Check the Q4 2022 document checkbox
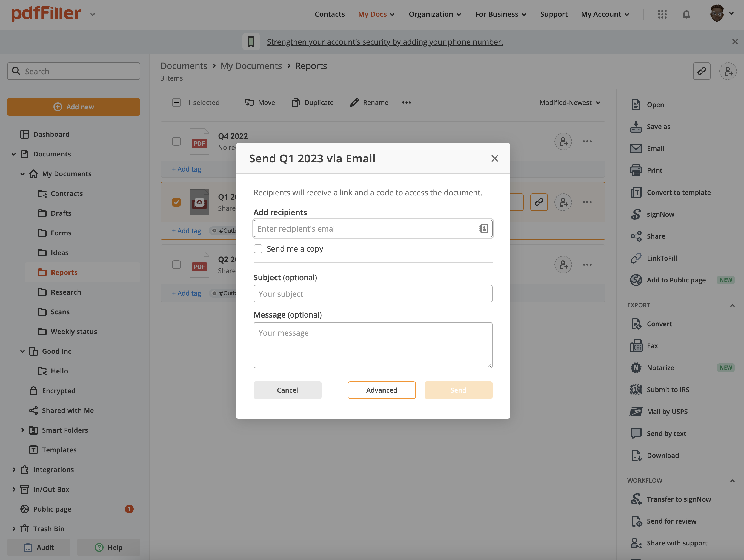Screen dimensions: 744x560 pos(176,142)
